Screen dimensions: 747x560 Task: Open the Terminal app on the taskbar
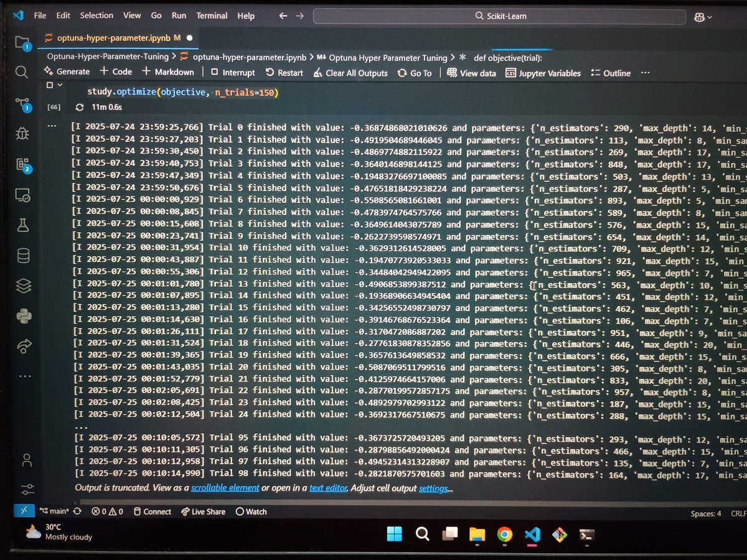point(587,534)
